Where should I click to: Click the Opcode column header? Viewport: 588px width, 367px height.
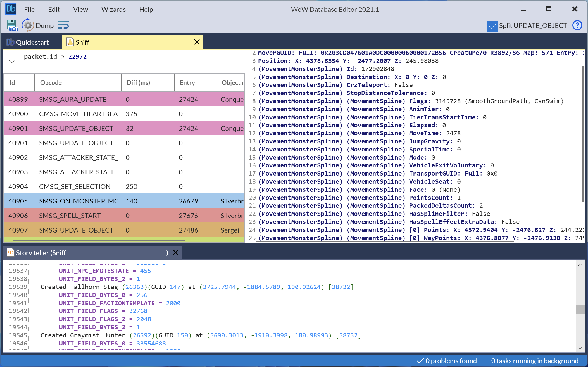51,82
